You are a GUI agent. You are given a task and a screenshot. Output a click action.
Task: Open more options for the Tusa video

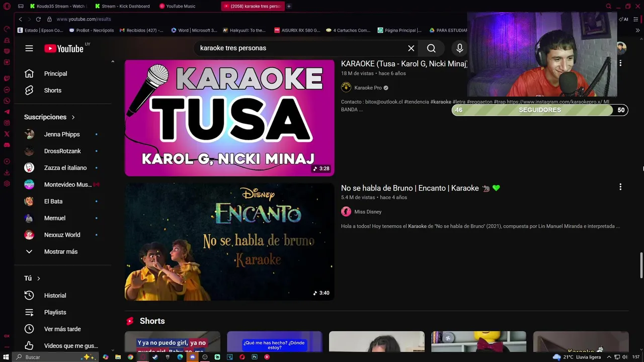620,63
